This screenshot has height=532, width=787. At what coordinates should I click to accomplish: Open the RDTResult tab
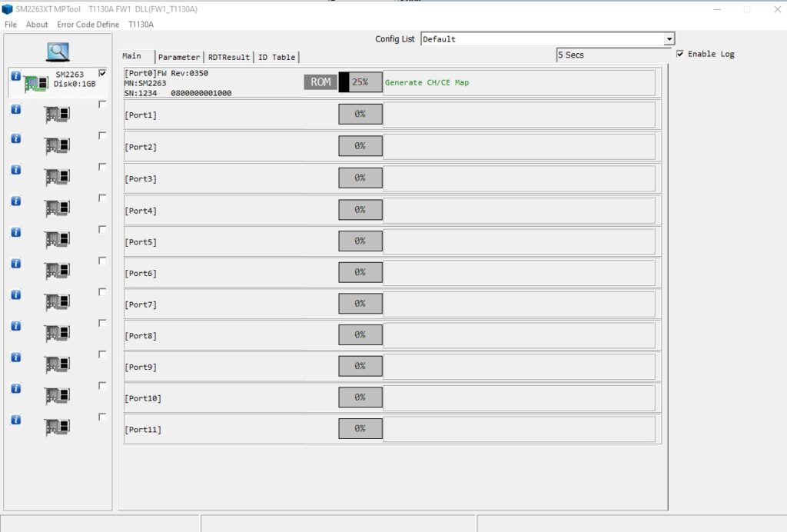pos(229,57)
